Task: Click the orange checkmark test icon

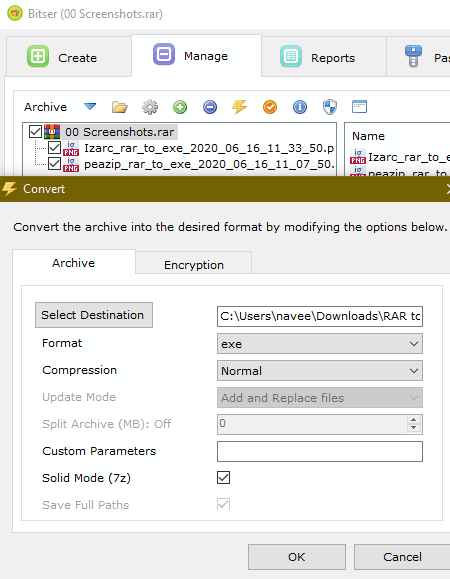Action: pyautogui.click(x=270, y=107)
